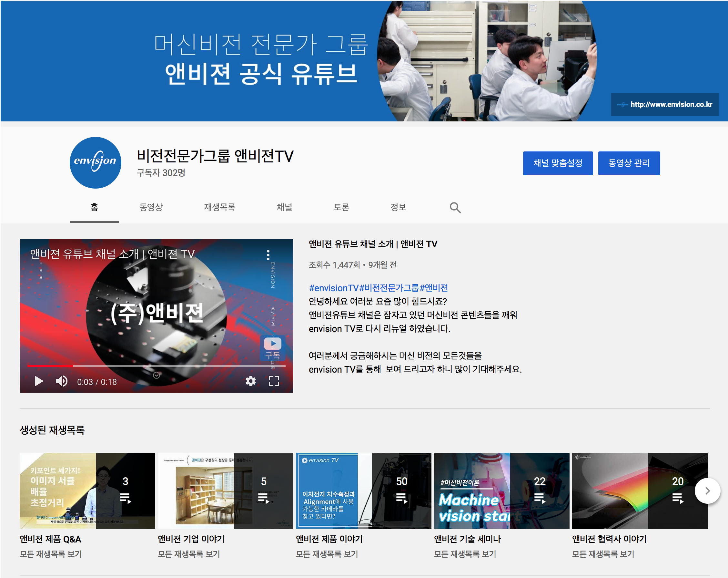This screenshot has width=728, height=578.
Task: Click the subscribe watermark in video
Action: (x=272, y=348)
